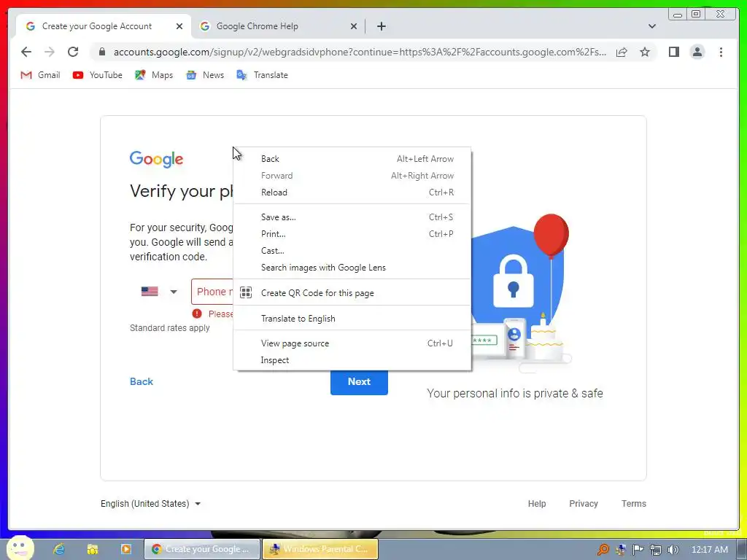This screenshot has width=747, height=560.
Task: Click into the Phone number input field
Action: 212,292
